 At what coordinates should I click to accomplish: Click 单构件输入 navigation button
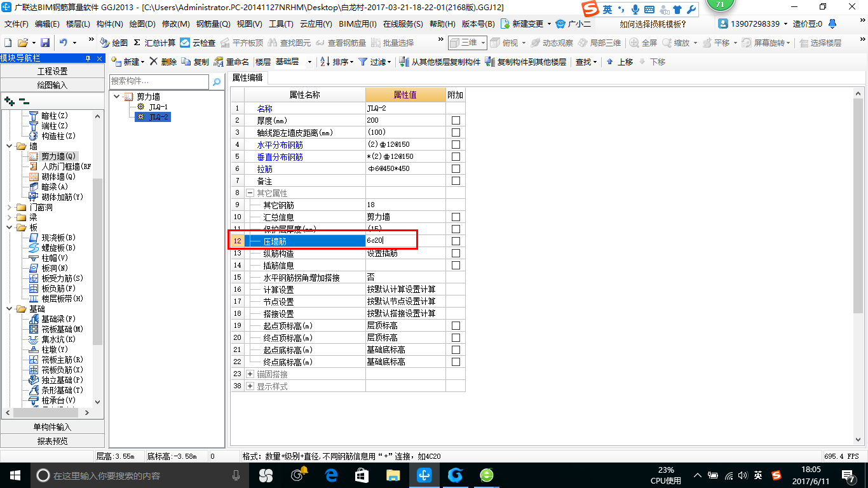point(52,427)
